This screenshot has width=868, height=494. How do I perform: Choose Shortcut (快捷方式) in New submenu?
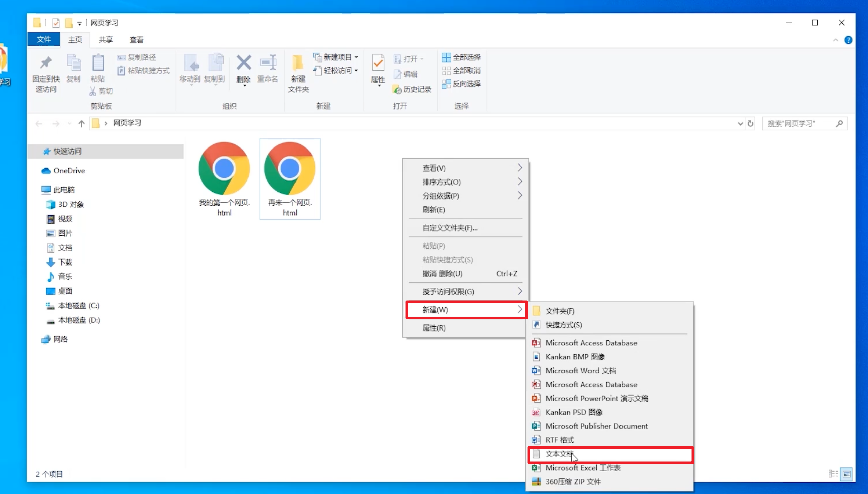click(610, 325)
